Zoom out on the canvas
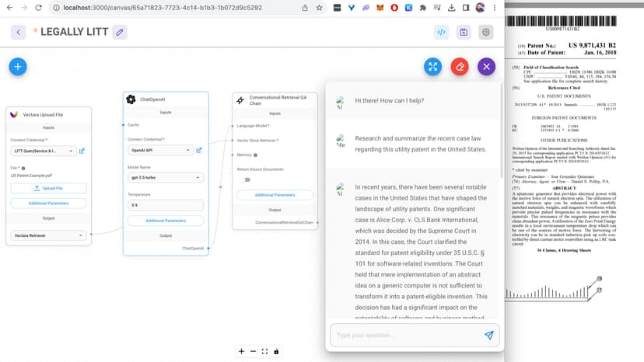Viewport: 644px width, 362px height. coord(253,351)
